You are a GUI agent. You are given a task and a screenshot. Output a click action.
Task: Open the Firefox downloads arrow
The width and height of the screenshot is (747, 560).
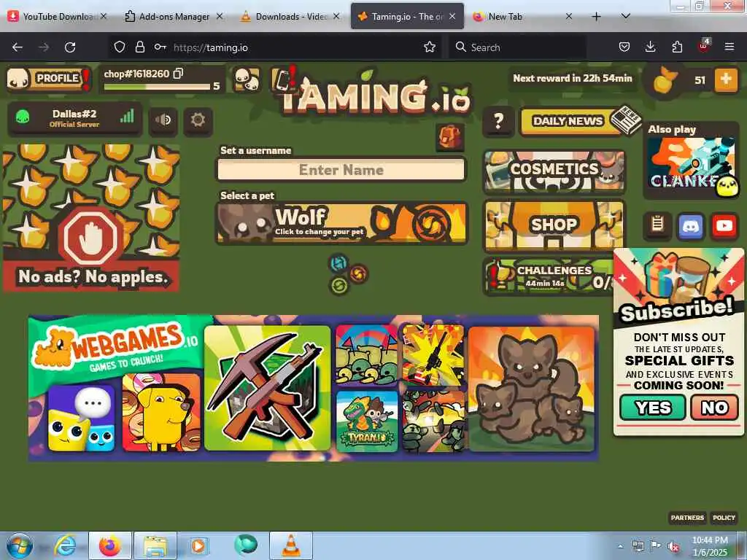pyautogui.click(x=650, y=47)
